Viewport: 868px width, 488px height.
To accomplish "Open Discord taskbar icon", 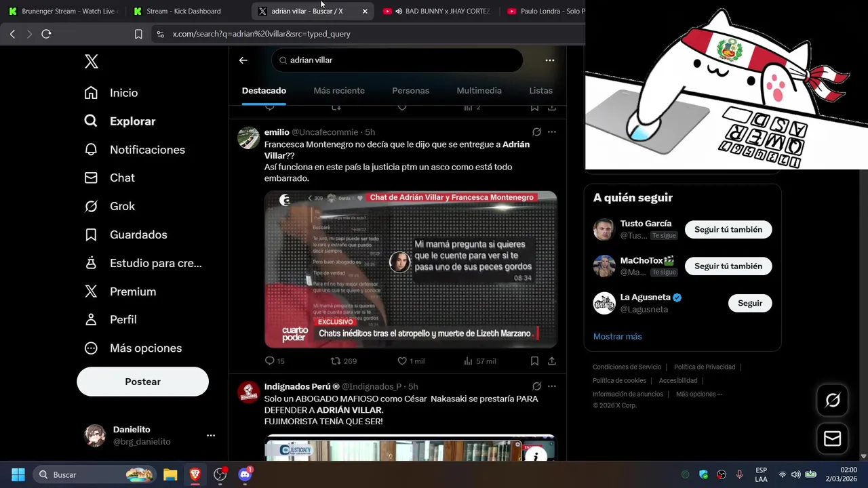I will point(245,474).
